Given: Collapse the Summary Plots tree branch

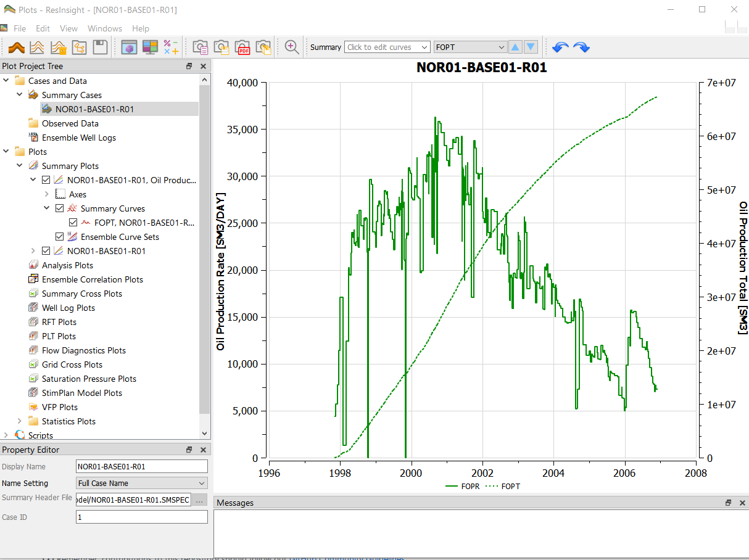Looking at the screenshot, I should (19, 165).
